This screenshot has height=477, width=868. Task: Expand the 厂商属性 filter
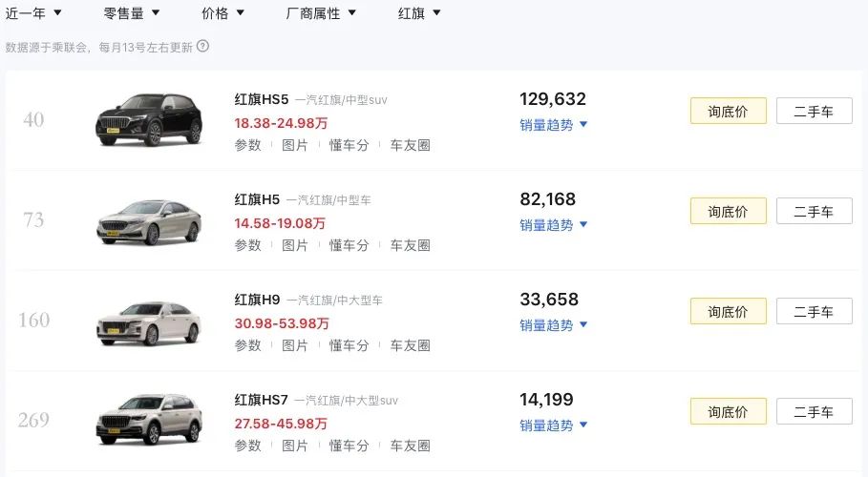tap(321, 13)
